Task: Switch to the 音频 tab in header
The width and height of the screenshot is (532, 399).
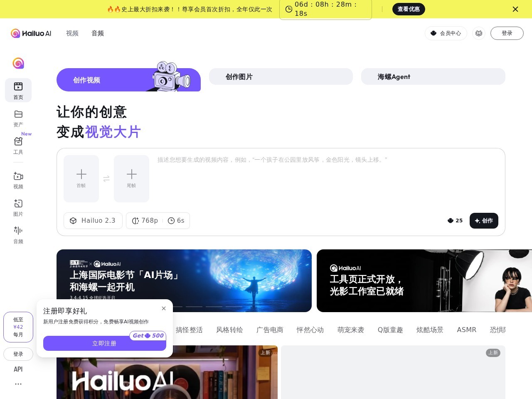Action: (98, 33)
